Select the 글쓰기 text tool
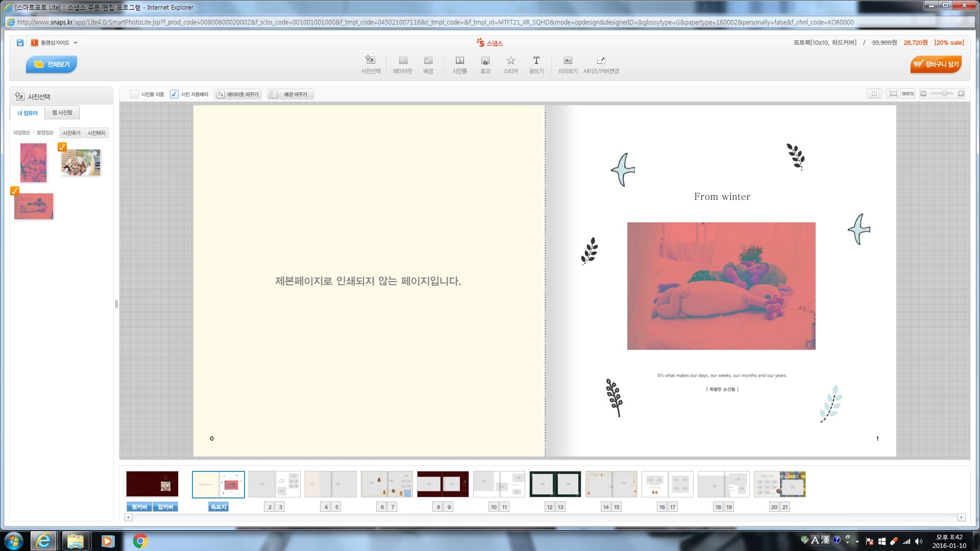This screenshot has width=980, height=551. [x=536, y=61]
